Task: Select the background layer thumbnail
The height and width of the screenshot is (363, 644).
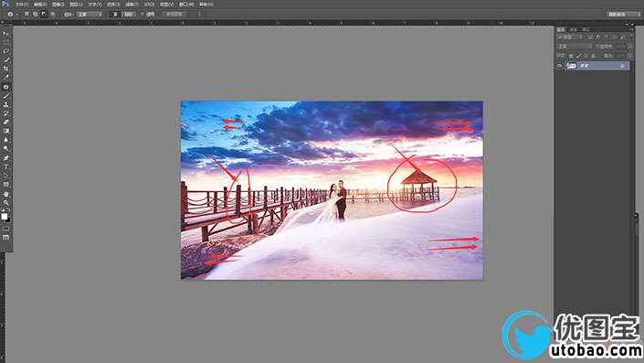Action: click(x=571, y=66)
